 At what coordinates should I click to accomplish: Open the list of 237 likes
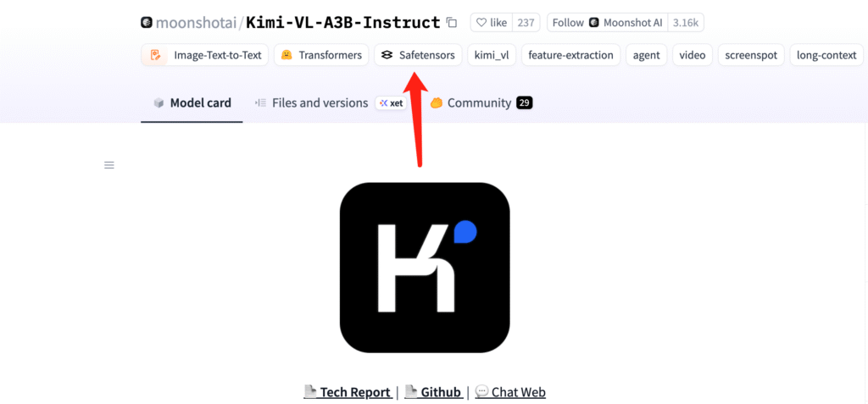[526, 23]
